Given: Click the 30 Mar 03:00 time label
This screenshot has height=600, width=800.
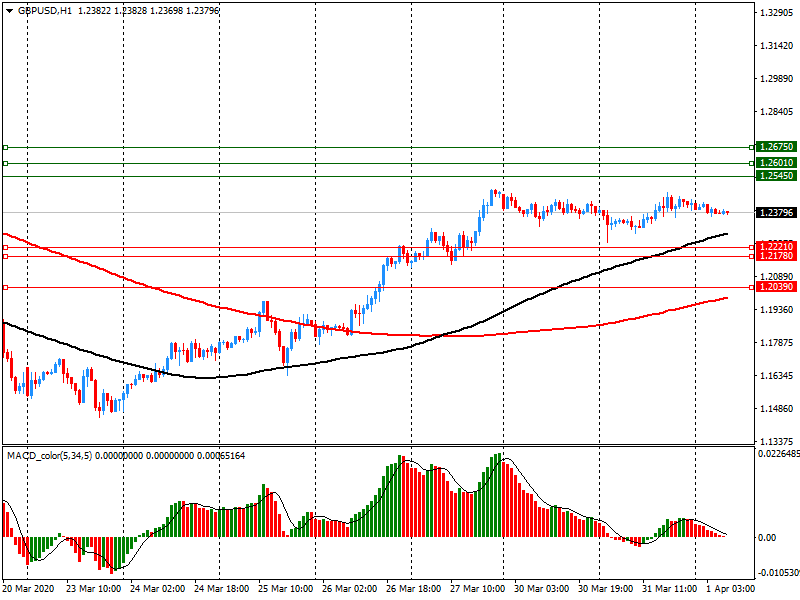Looking at the screenshot, I should (541, 589).
